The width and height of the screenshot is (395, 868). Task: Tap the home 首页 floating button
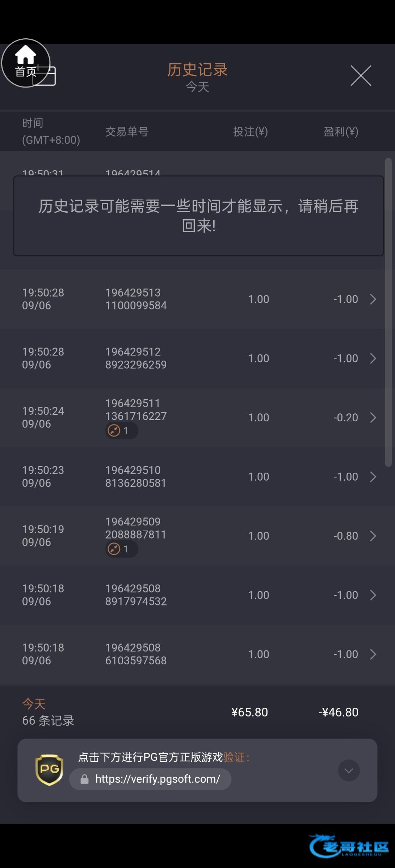coord(26,63)
